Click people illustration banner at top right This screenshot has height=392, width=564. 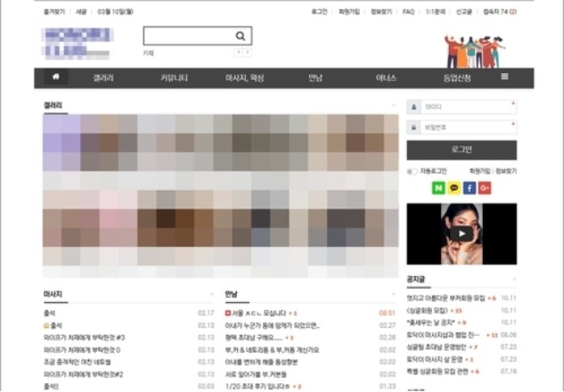pos(475,52)
